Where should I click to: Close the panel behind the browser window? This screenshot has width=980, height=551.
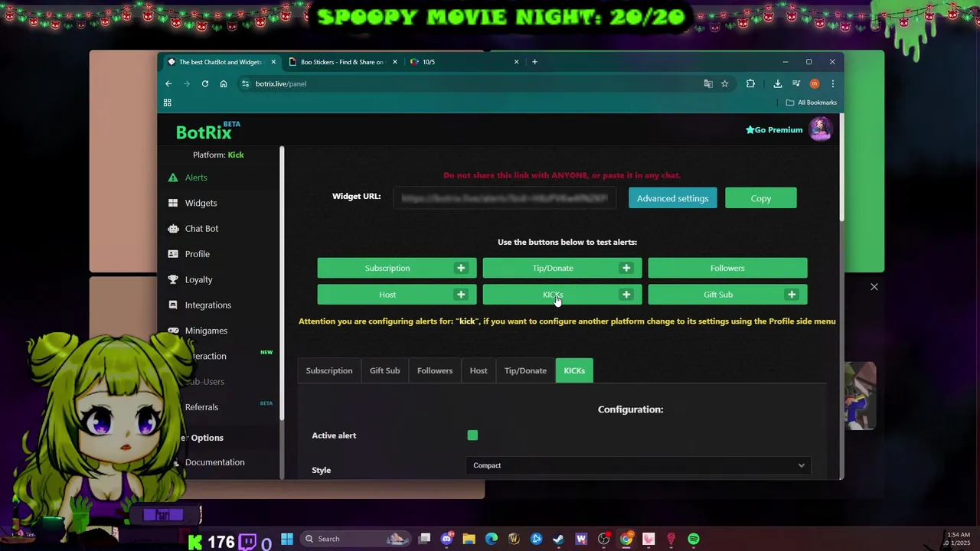tap(874, 287)
